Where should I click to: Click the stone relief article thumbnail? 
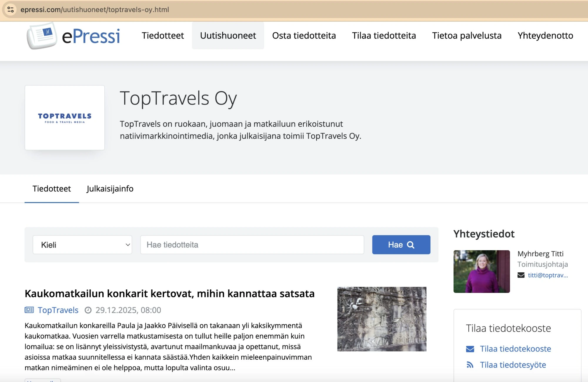point(382,319)
